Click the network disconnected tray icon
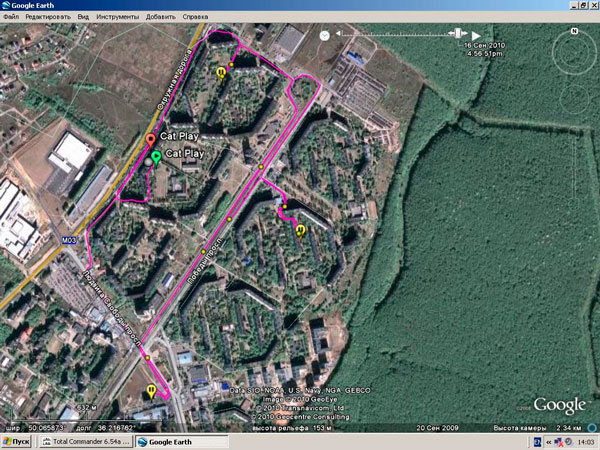 559,442
